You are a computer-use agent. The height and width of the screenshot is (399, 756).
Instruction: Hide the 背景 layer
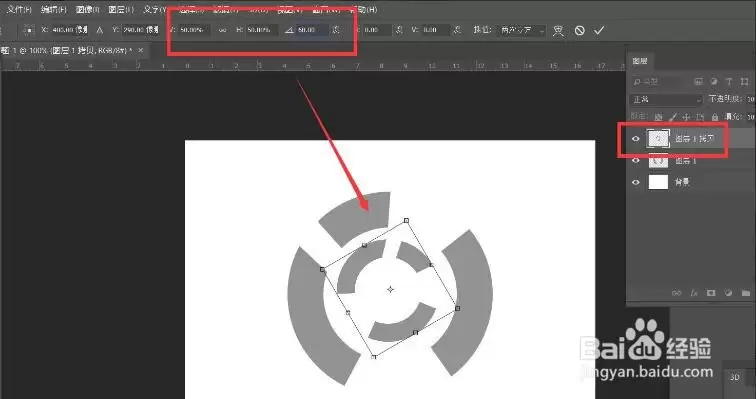pyautogui.click(x=635, y=182)
